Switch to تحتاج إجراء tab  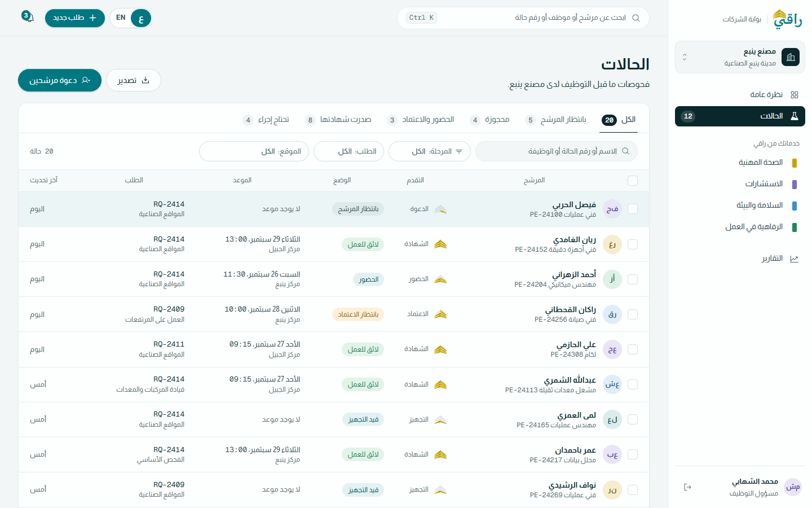tap(266, 120)
